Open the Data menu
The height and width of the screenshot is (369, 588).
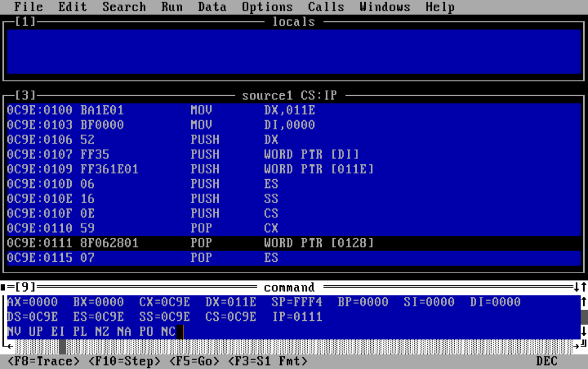tap(212, 7)
